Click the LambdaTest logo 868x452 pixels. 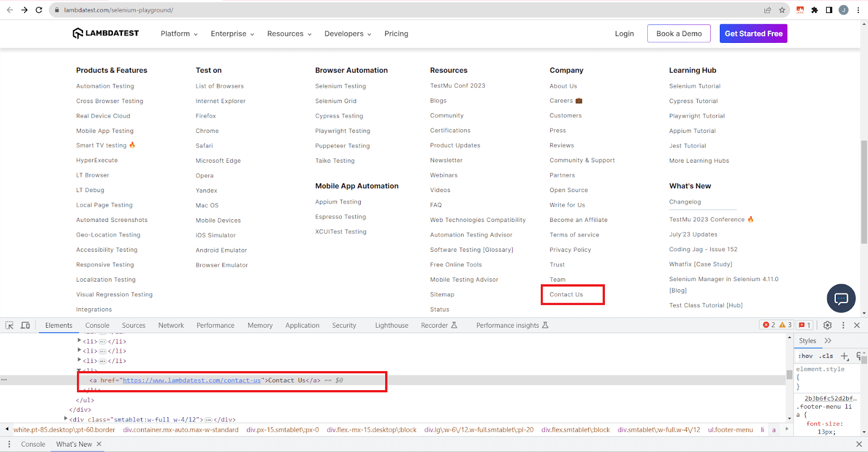coord(106,33)
